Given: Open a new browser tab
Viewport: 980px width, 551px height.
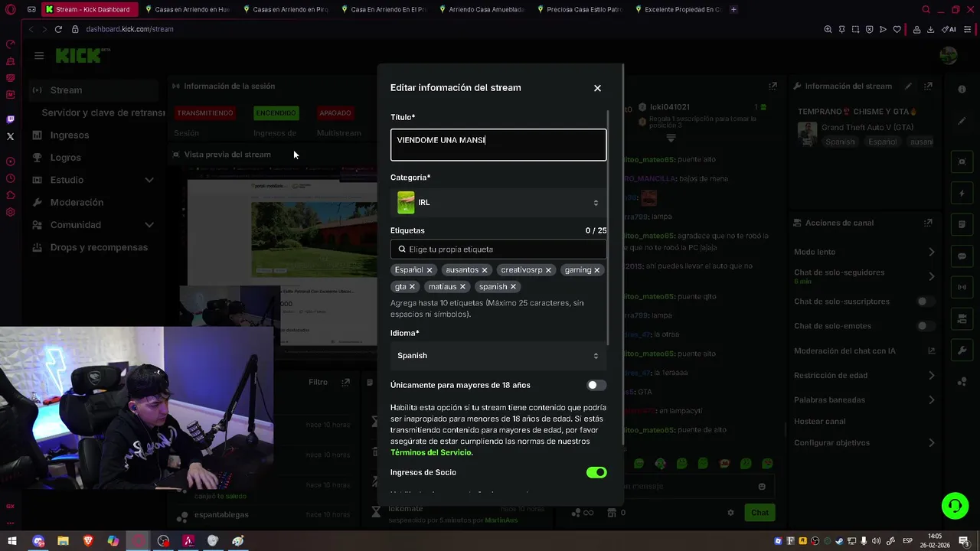Looking at the screenshot, I should (x=733, y=9).
